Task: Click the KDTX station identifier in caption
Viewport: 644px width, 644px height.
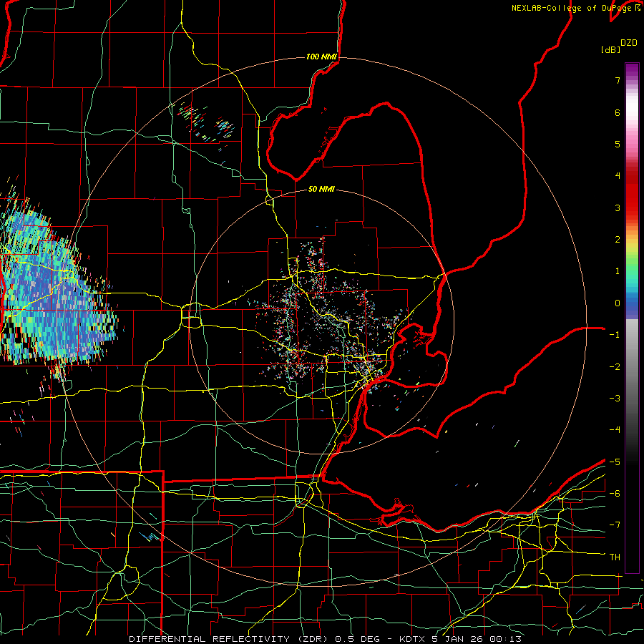Action: click(412, 639)
